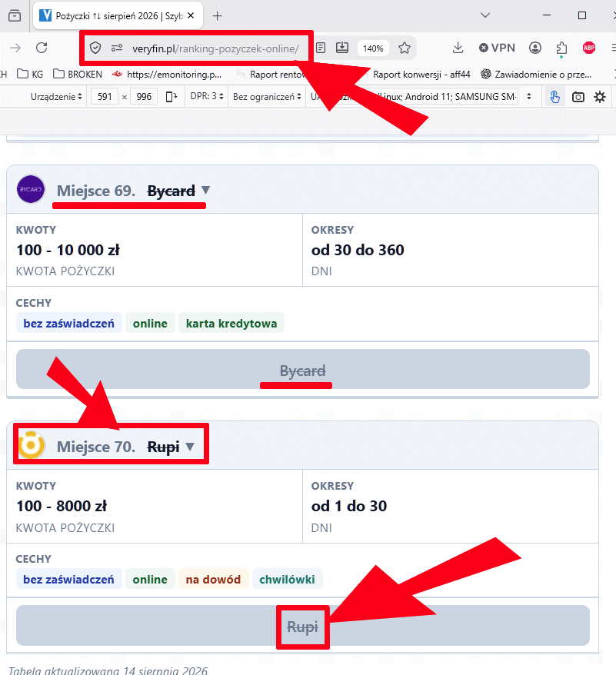Screen dimensions: 616x675
Task: Select the online tag under Bycard
Action: click(x=150, y=324)
